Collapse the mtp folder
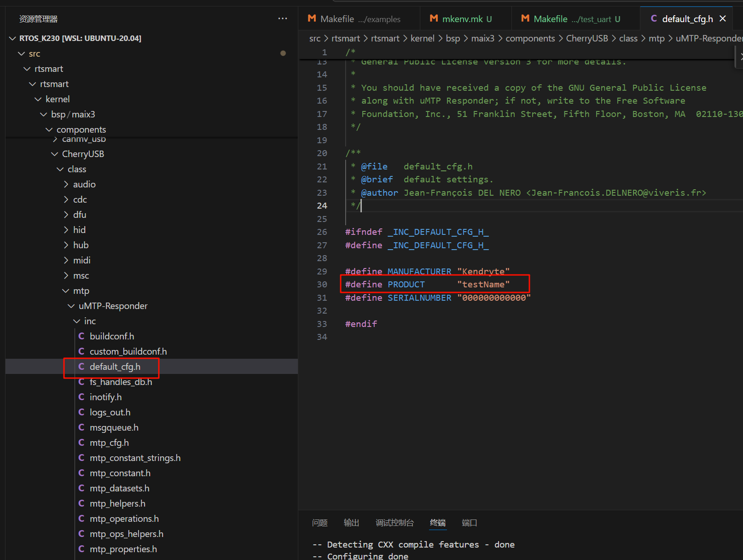 [x=66, y=291]
